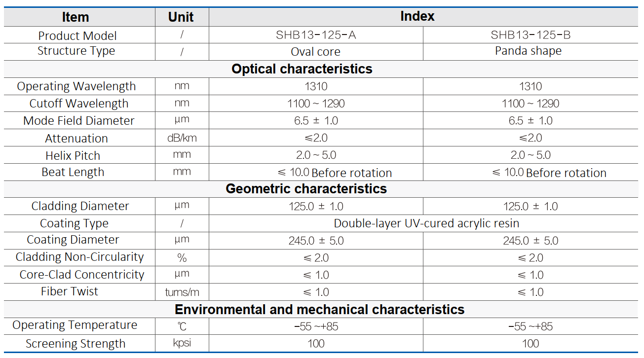Click the Mode Field Diameter label
The image size is (644, 358).
point(79,121)
